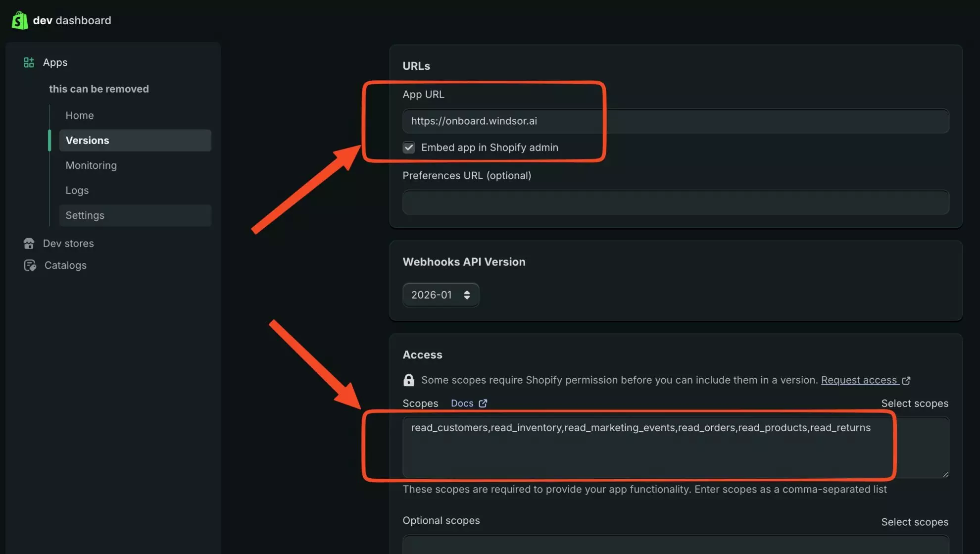This screenshot has height=554, width=980.
Task: Click the Dev stores storefront icon
Action: coord(29,243)
